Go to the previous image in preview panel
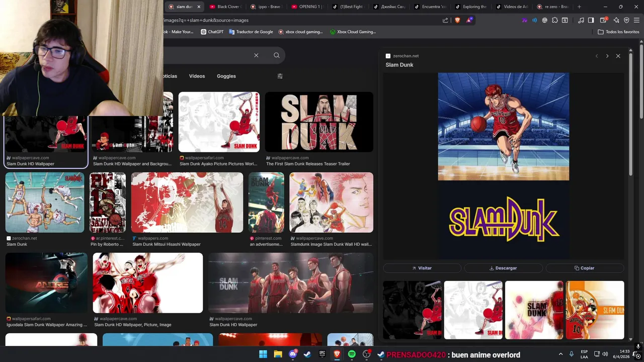The image size is (644, 362). [597, 56]
